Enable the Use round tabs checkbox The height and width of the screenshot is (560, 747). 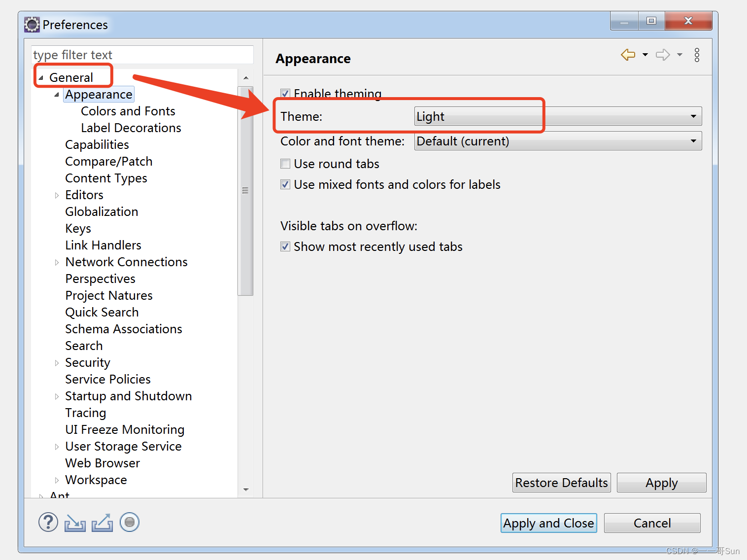click(285, 164)
